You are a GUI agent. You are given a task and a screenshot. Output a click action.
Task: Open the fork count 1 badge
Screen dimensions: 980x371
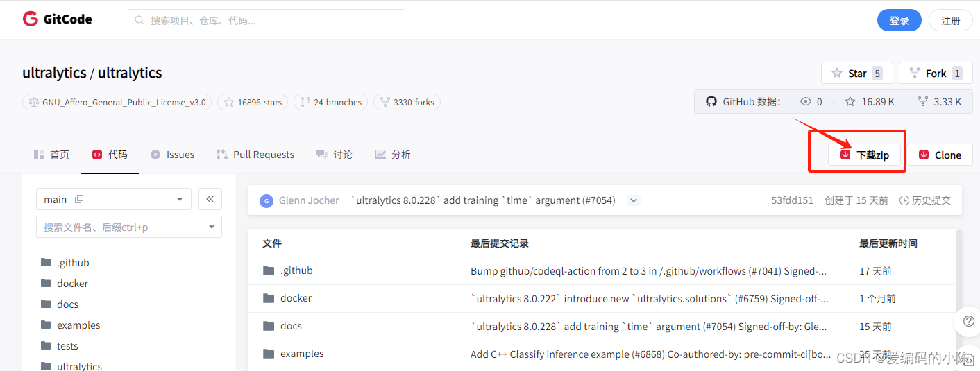pyautogui.click(x=956, y=74)
